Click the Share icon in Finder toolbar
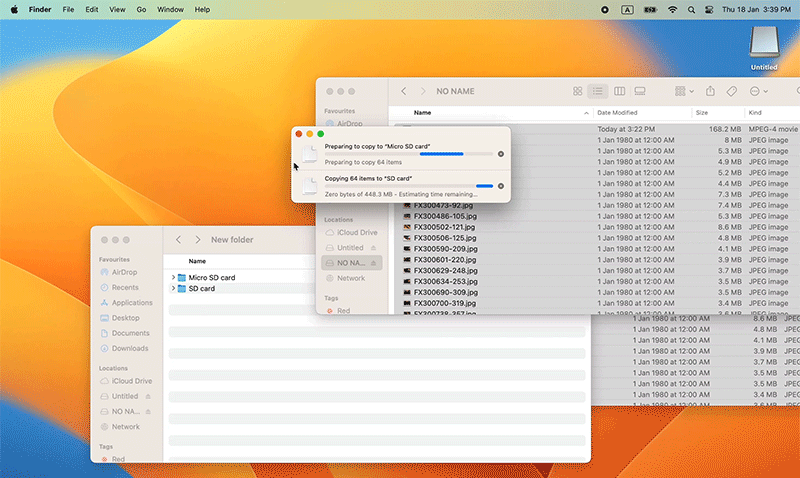The image size is (800, 478). click(710, 91)
